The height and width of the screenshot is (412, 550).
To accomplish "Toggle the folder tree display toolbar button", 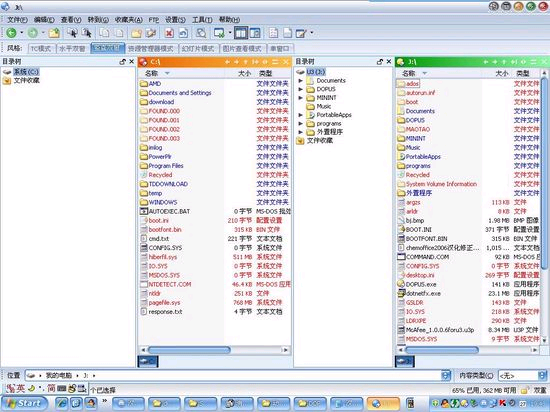I will (x=255, y=33).
